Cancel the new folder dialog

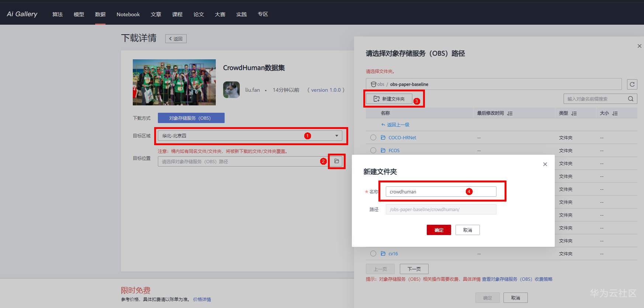click(x=468, y=230)
